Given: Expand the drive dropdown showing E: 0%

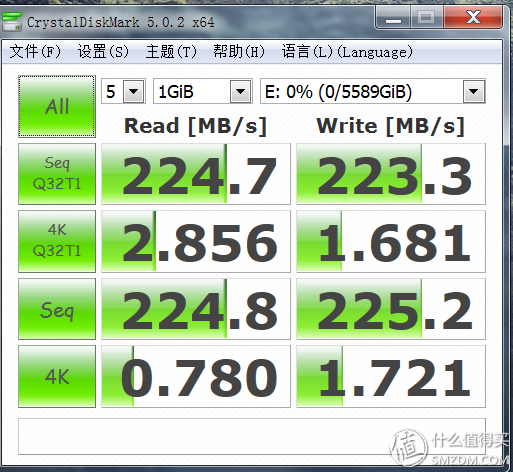Looking at the screenshot, I should click(x=473, y=91).
